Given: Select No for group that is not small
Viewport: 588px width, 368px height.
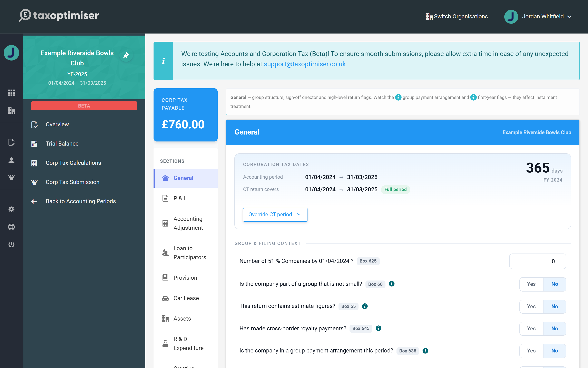Looking at the screenshot, I should click(555, 284).
